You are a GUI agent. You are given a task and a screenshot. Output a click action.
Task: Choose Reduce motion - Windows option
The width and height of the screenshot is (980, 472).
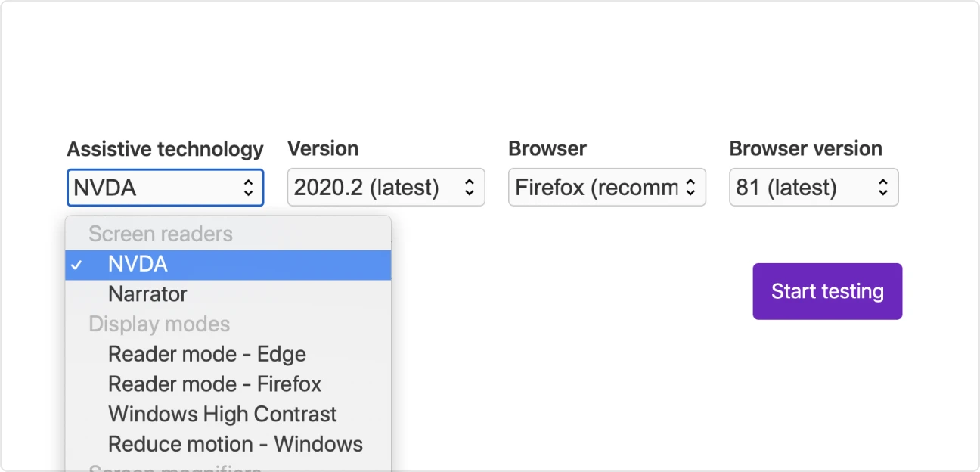pyautogui.click(x=235, y=444)
